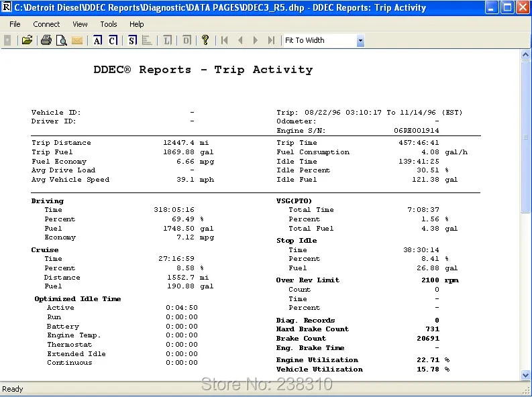Click the 'Cruise' section heading
The height and width of the screenshot is (397, 532).
tap(45, 250)
